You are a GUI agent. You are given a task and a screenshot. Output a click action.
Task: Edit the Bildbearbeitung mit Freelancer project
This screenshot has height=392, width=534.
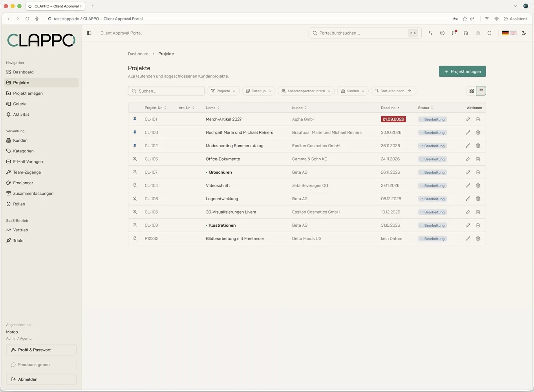468,238
